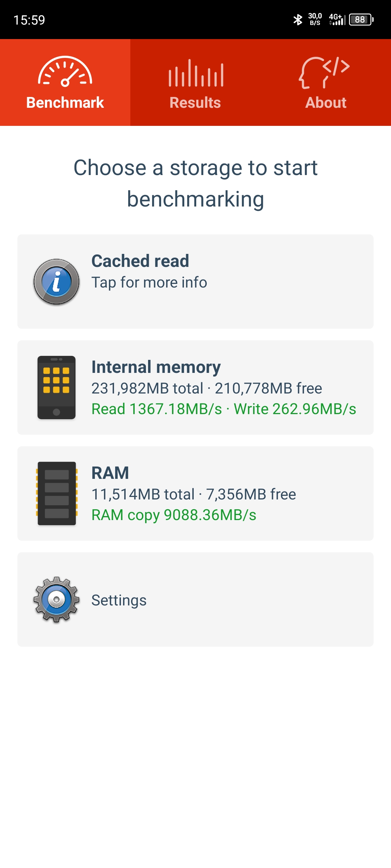Open the Cached read info card
This screenshot has width=391, height=868.
(x=195, y=281)
